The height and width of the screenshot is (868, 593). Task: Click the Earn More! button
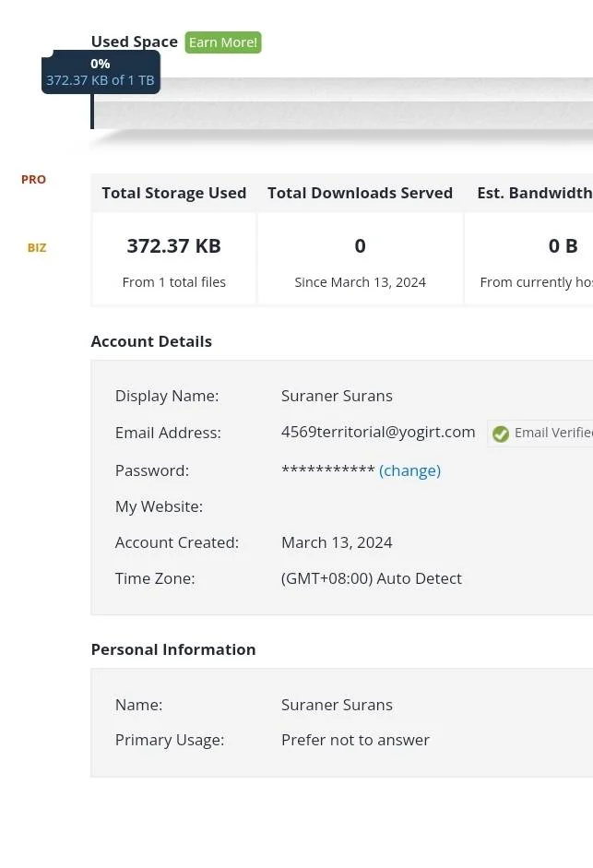pos(223,42)
